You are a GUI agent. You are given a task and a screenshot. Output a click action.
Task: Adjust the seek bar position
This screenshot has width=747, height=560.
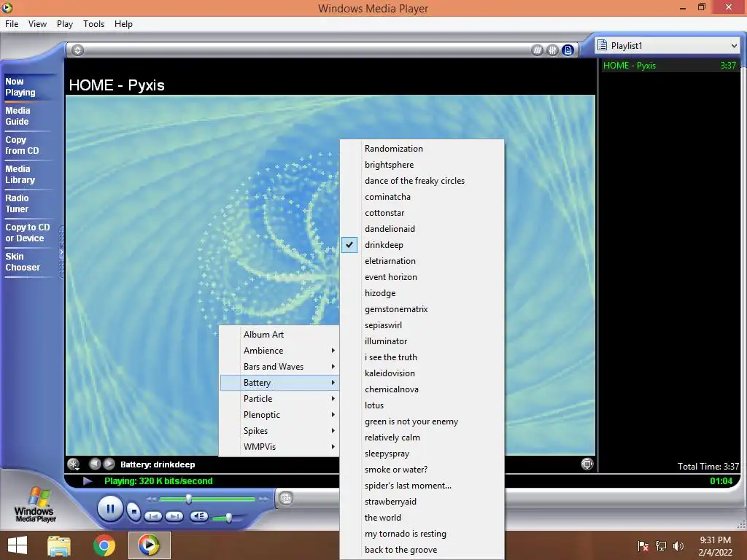pos(189,499)
